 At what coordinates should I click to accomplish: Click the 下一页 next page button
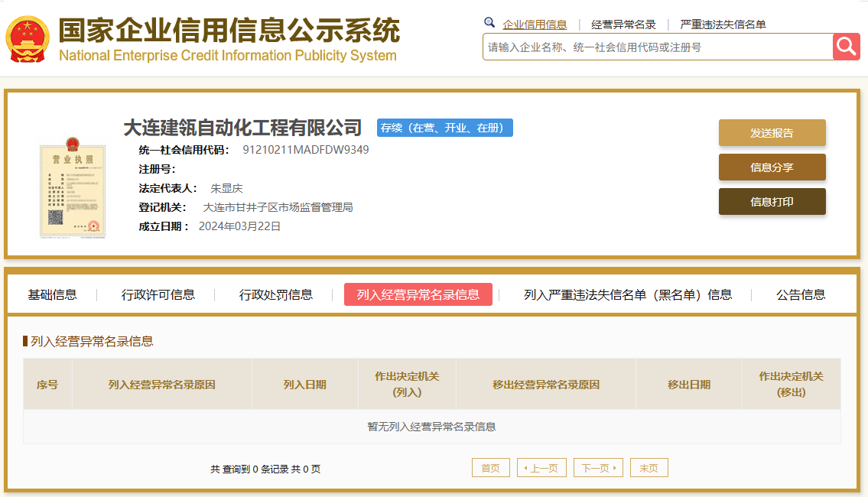pos(598,468)
